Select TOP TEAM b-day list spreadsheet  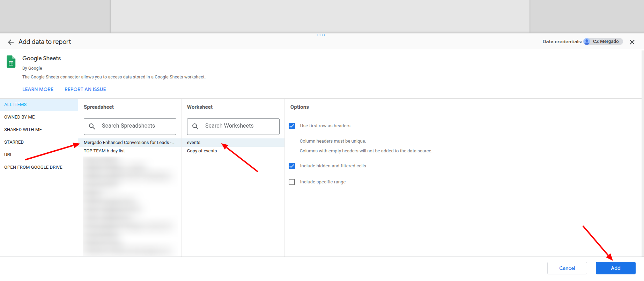129,151
